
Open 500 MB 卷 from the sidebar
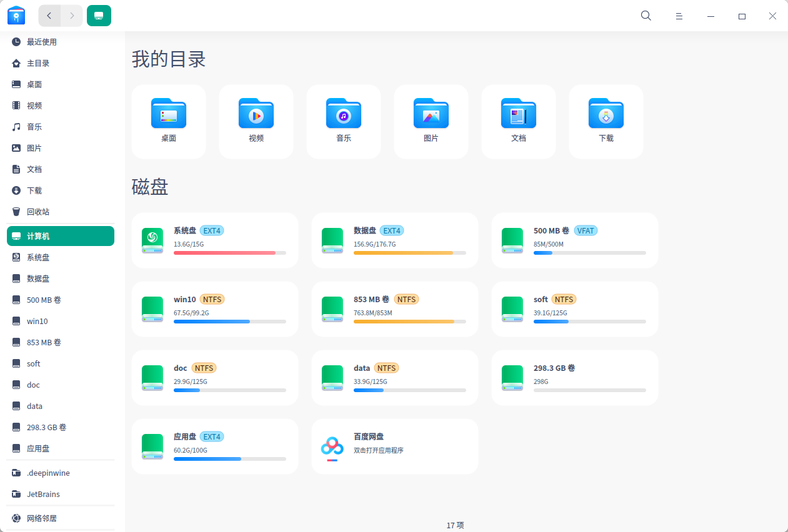[x=61, y=300]
